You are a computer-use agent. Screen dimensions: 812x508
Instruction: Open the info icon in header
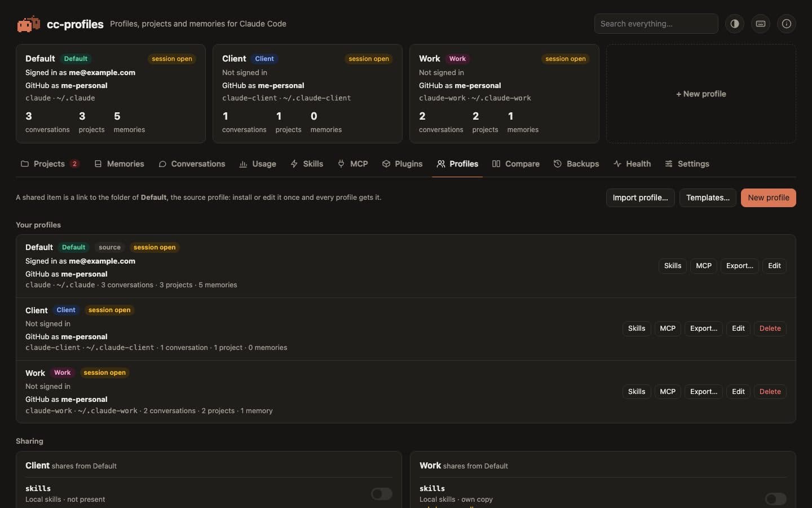point(787,24)
